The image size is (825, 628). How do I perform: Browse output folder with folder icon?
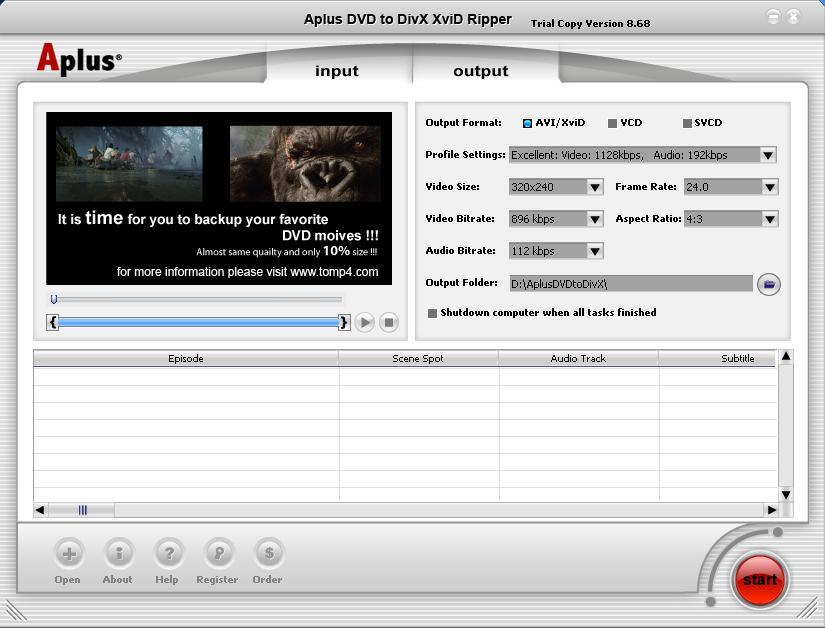point(769,285)
